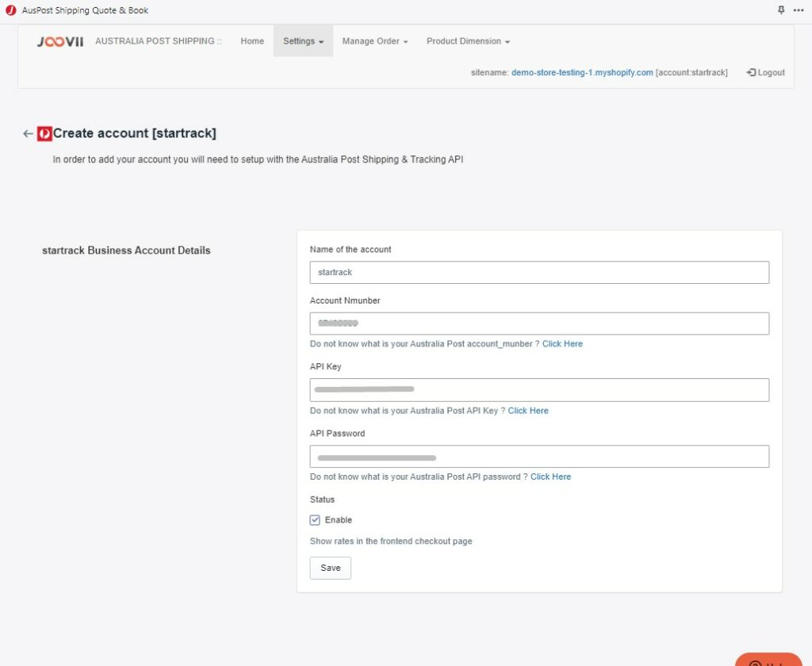
Task: Click the AUSTRALIA POST SHIPPING brand text
Action: tap(159, 41)
